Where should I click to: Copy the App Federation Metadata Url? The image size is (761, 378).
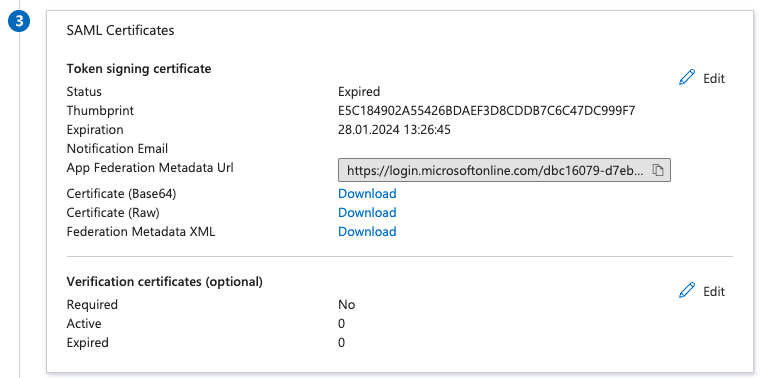point(658,170)
